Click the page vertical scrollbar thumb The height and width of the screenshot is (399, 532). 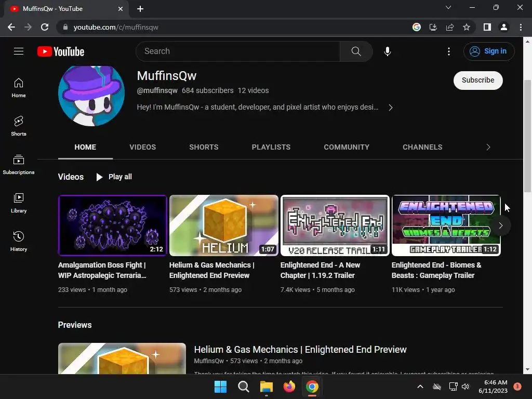point(527,136)
